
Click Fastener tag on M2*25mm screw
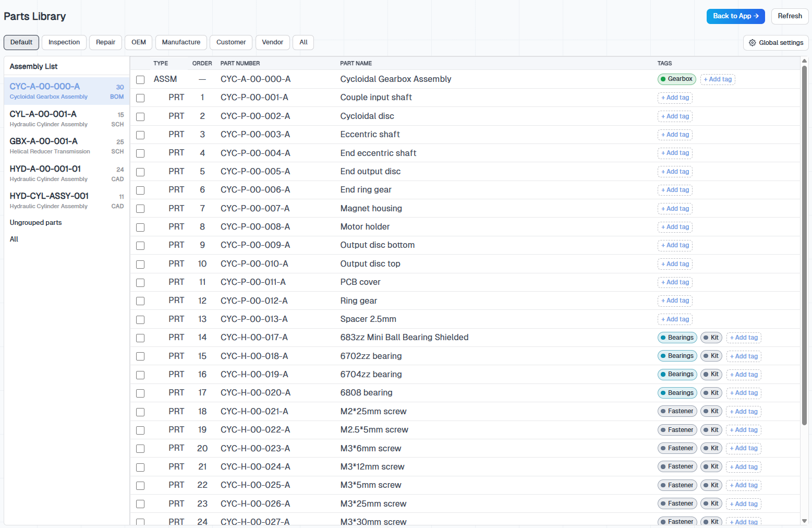coord(677,411)
